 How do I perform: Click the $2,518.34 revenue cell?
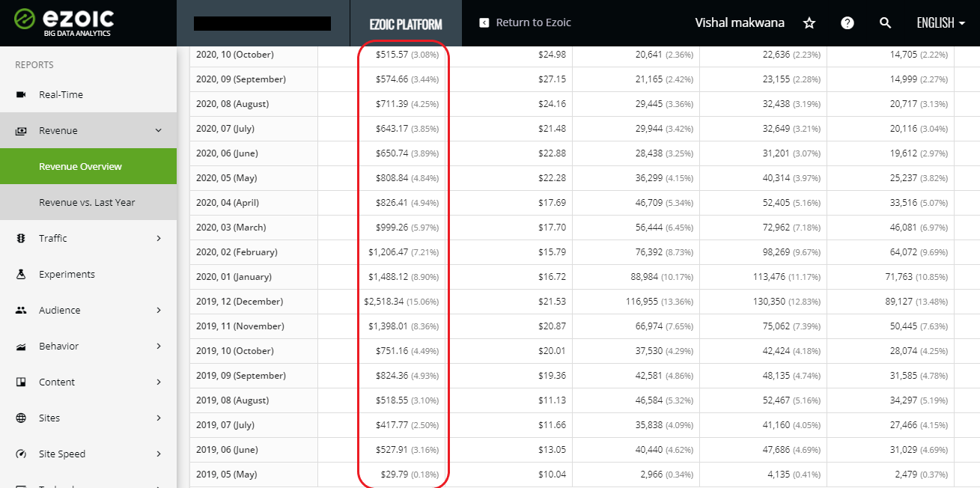(401, 302)
